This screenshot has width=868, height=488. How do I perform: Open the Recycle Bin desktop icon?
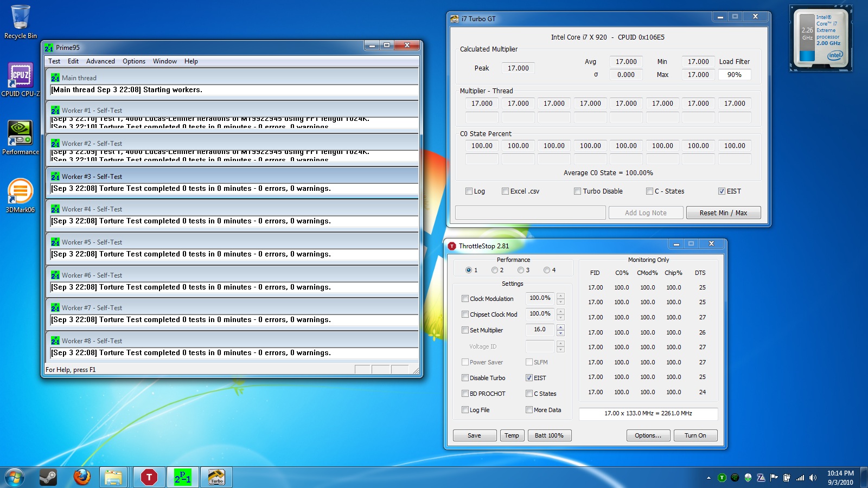(21, 22)
